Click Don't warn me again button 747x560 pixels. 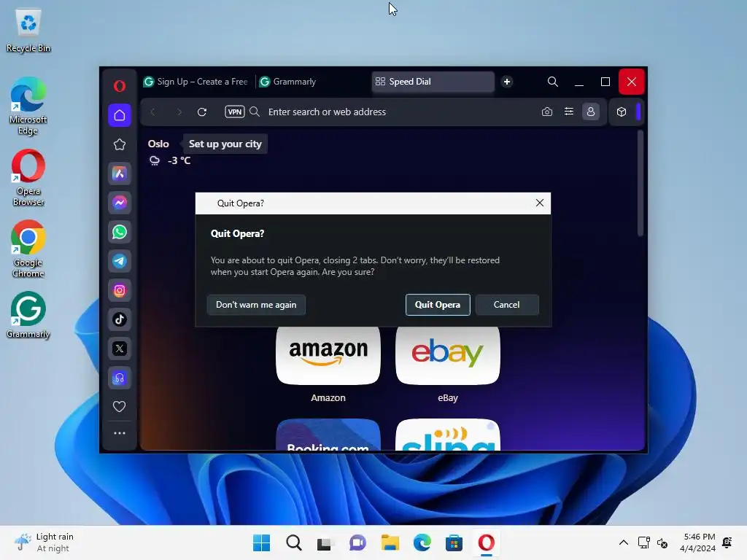(x=256, y=305)
